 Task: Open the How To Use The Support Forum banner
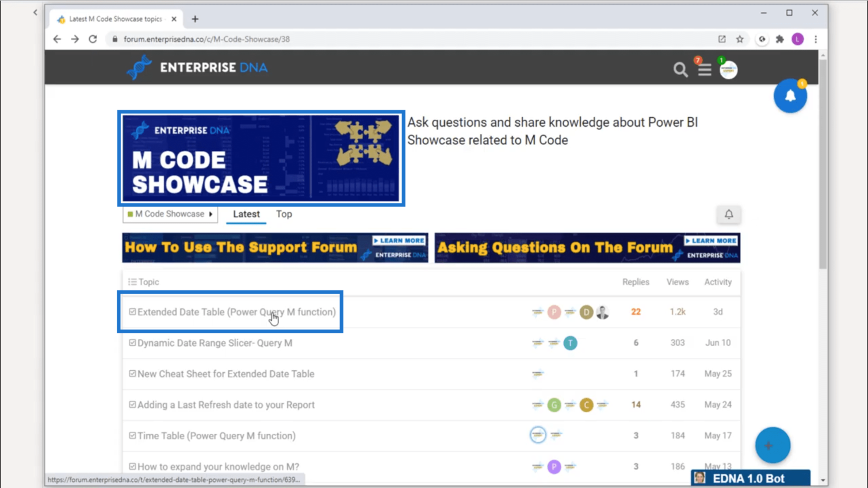click(x=275, y=247)
